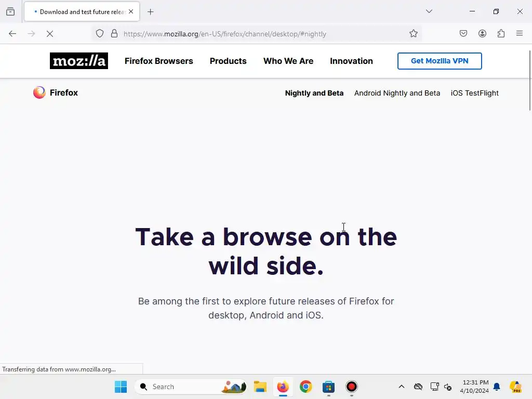Go to Mozilla home via logo
Viewport: 532px width, 399px height.
click(79, 61)
